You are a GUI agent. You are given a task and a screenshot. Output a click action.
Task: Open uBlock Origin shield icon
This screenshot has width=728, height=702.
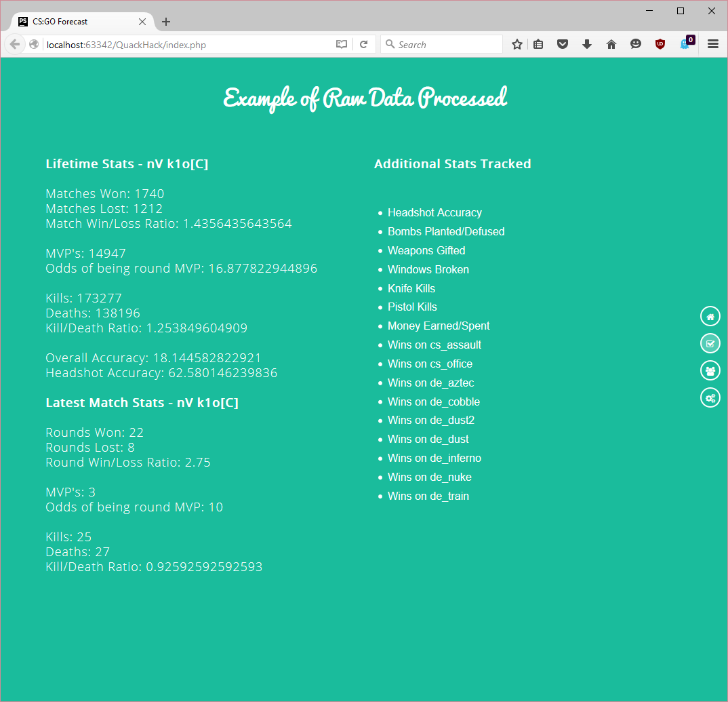pos(660,45)
